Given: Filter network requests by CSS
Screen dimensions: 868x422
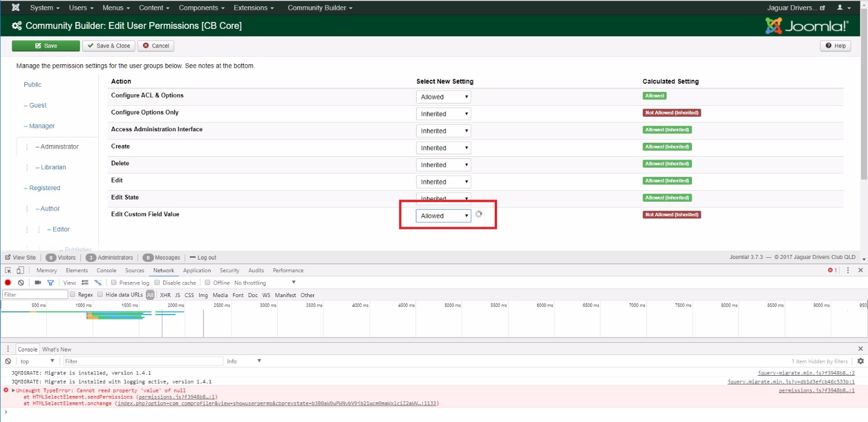Looking at the screenshot, I should pos(189,295).
